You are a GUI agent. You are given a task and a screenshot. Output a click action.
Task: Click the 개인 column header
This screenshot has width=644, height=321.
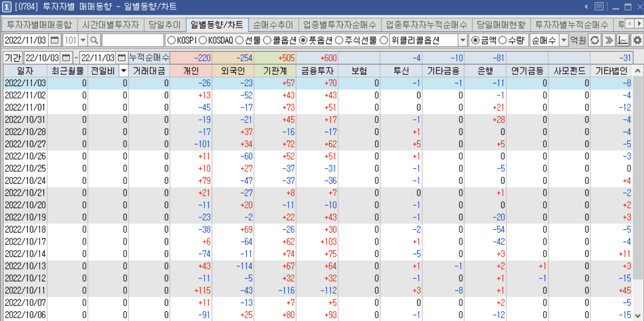(192, 71)
